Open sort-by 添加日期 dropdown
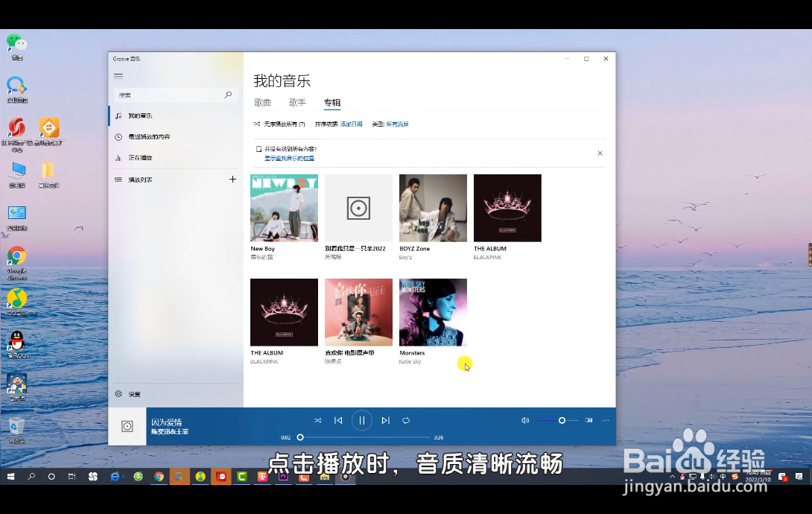The height and width of the screenshot is (514, 812). tap(351, 124)
